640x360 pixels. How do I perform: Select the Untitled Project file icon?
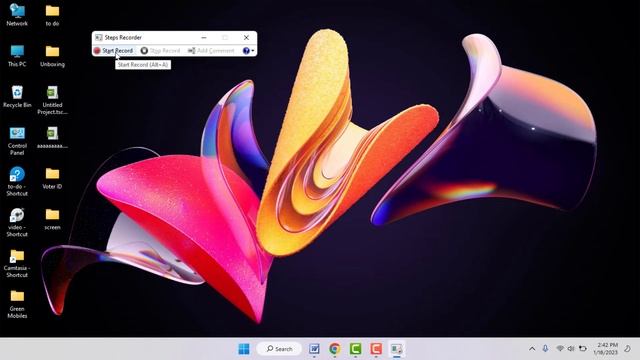[x=52, y=100]
